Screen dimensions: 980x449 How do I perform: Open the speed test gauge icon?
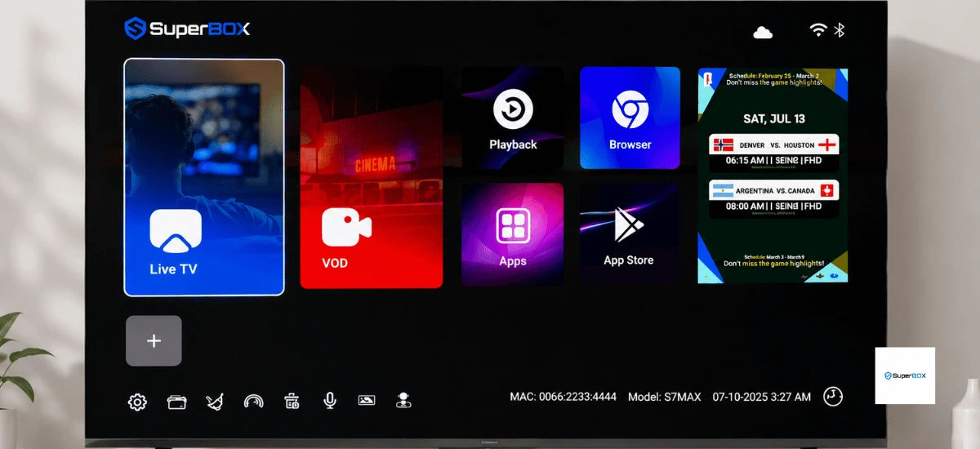[x=254, y=402]
